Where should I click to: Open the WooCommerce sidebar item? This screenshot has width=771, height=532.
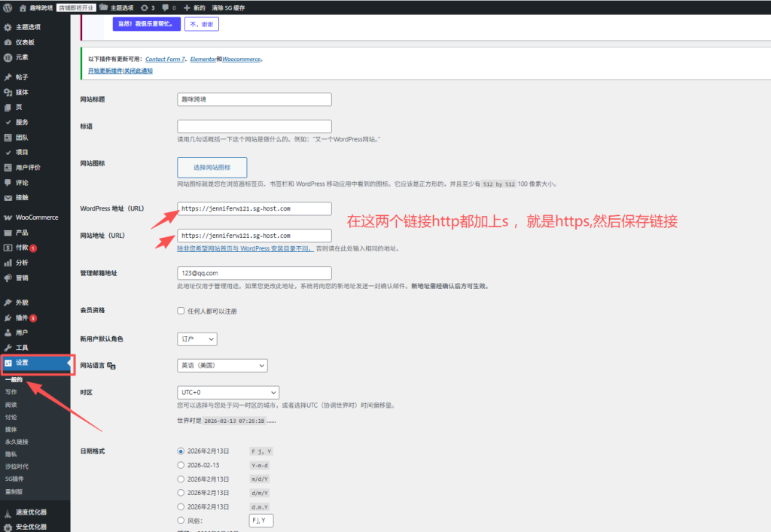33,217
